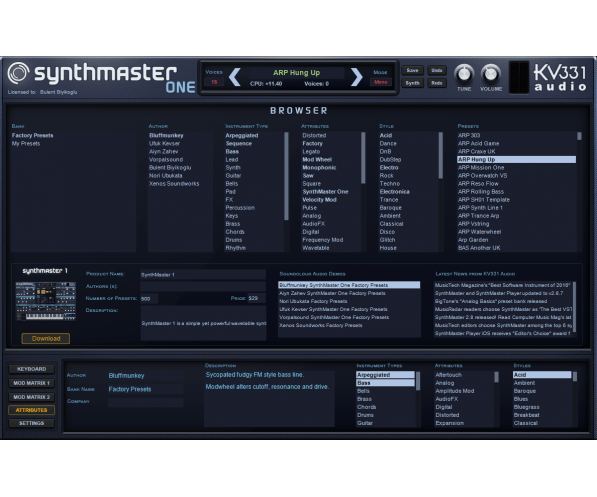Select preset ARP Rolling Bass
597x497 pixels.
click(480, 192)
